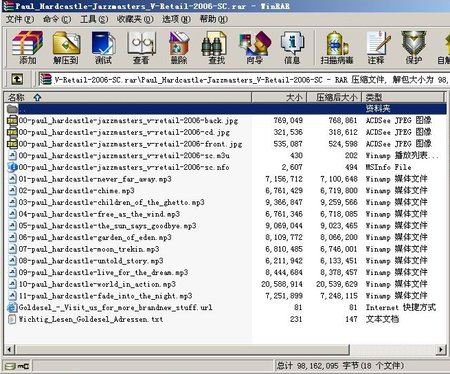The image size is (450, 374).
Task: Sort by the 名称 (Name) column header
Action: point(127,97)
